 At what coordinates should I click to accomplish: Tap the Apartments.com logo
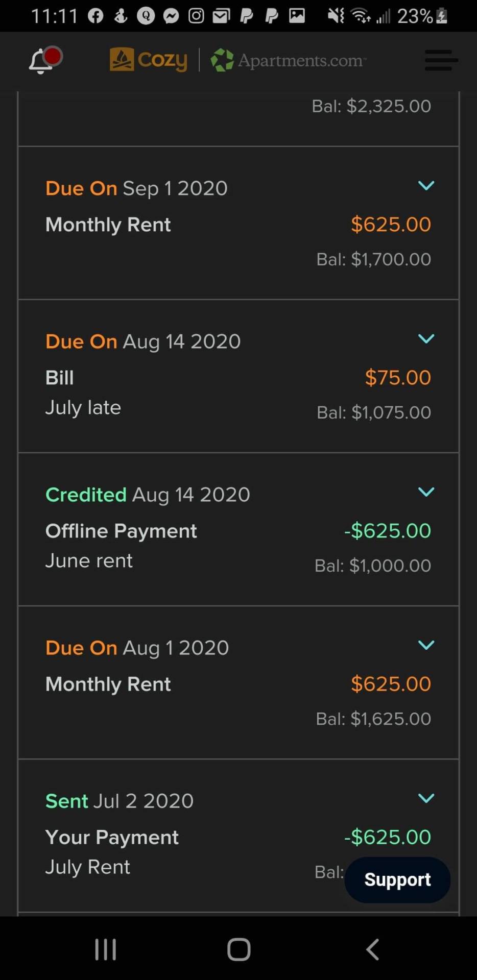point(289,60)
